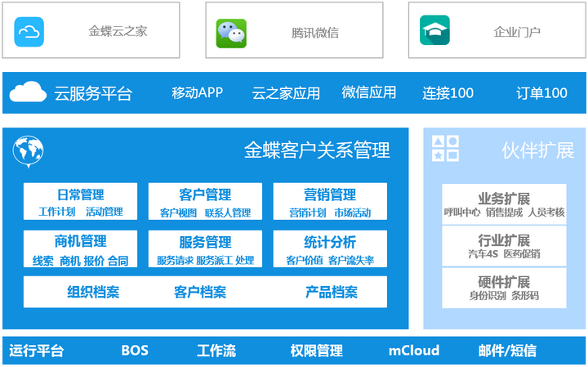The height and width of the screenshot is (367, 588).
Task: Open 处理 under 服务管理
Action: (245, 261)
